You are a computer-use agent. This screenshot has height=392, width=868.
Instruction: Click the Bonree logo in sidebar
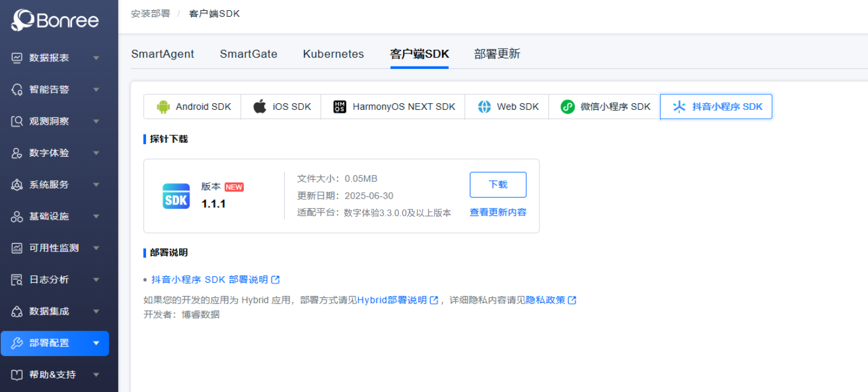[x=55, y=20]
